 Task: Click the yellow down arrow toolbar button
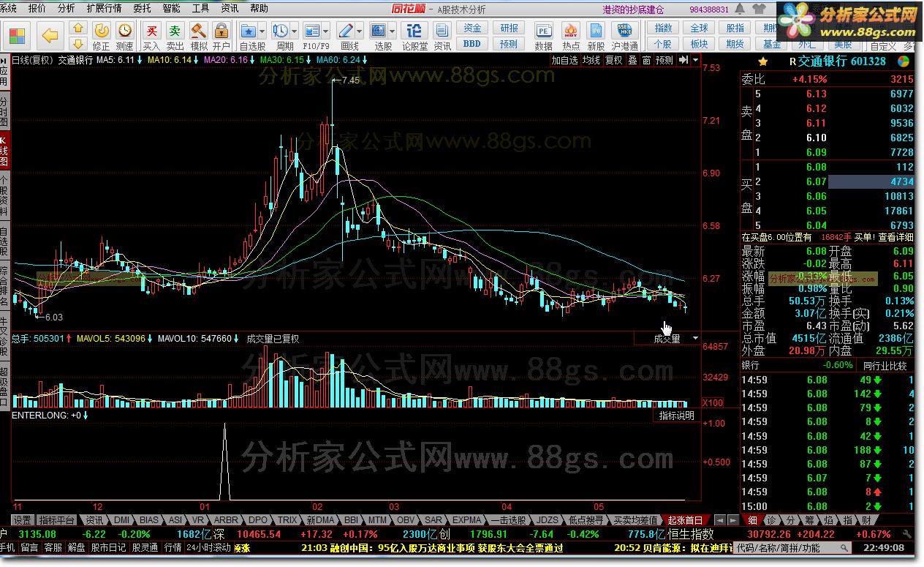pyautogui.click(x=79, y=42)
